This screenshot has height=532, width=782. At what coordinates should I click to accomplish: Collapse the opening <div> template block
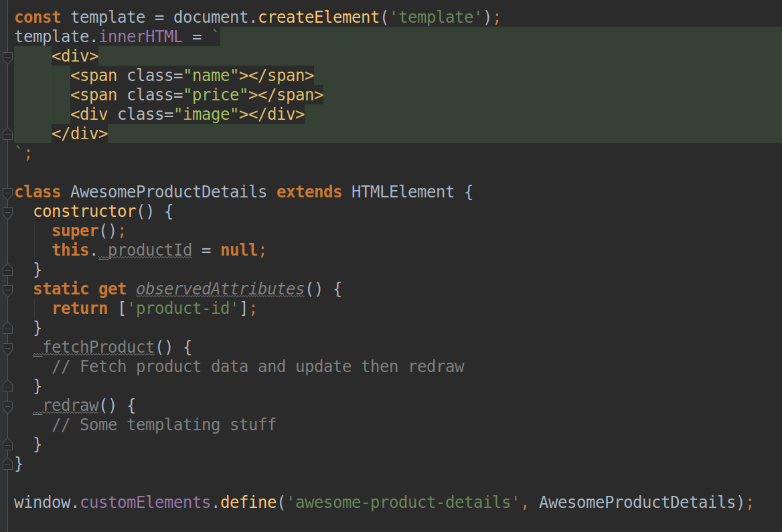[x=7, y=58]
